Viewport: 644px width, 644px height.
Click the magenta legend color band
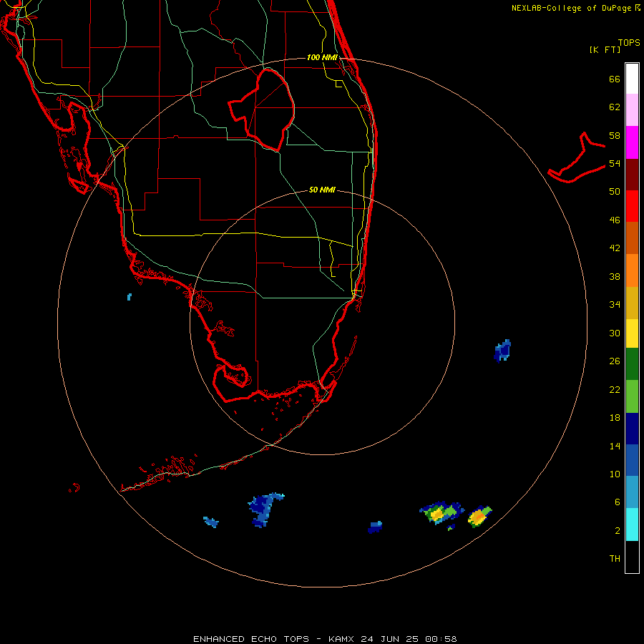tap(632, 142)
